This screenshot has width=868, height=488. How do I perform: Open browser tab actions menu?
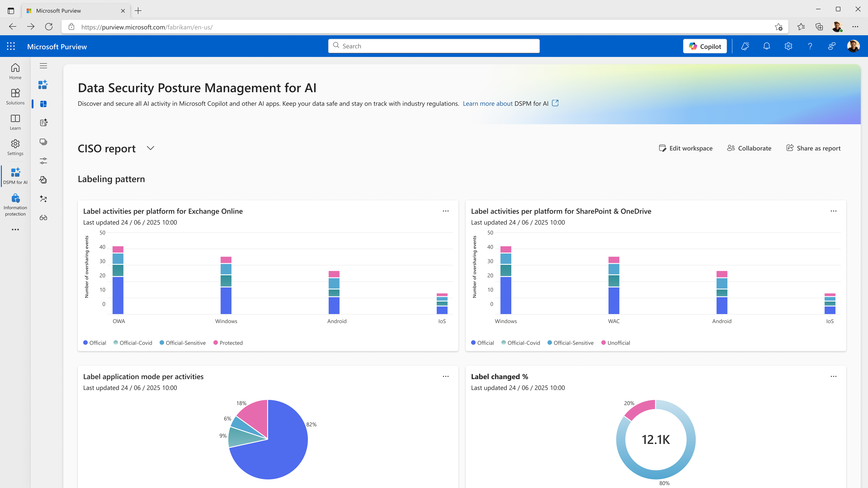tap(11, 11)
